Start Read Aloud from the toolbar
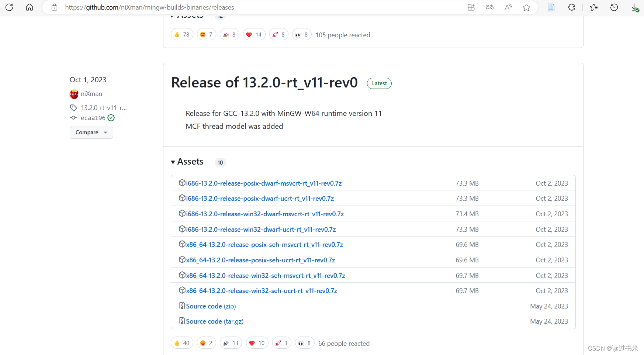Screen dimensions: 644x355 (508, 7)
